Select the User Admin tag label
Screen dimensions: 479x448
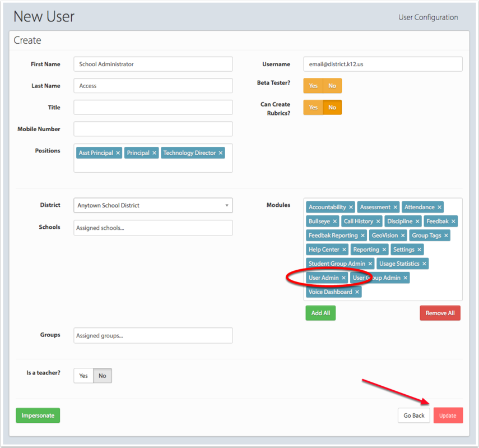coord(323,278)
